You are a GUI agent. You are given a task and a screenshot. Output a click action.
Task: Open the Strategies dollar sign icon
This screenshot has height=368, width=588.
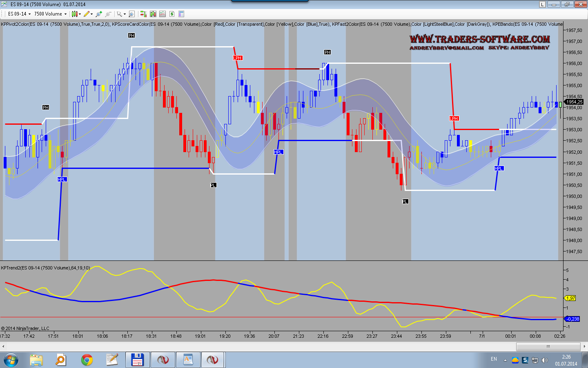point(172,14)
